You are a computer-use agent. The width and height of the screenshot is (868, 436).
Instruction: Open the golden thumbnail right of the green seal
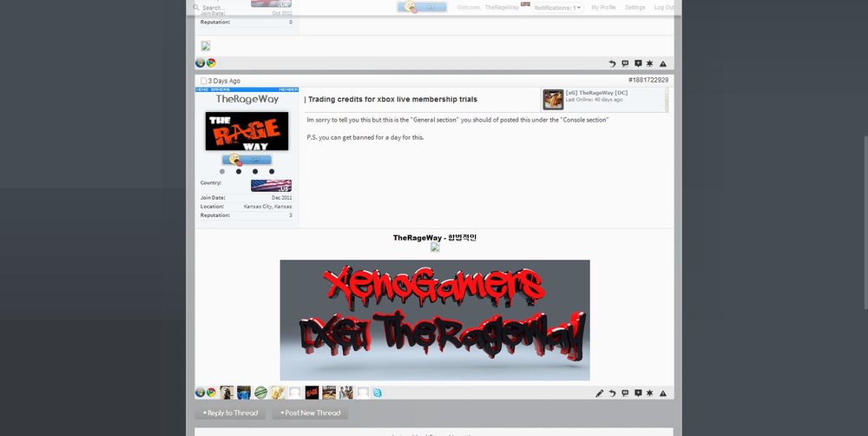(278, 393)
